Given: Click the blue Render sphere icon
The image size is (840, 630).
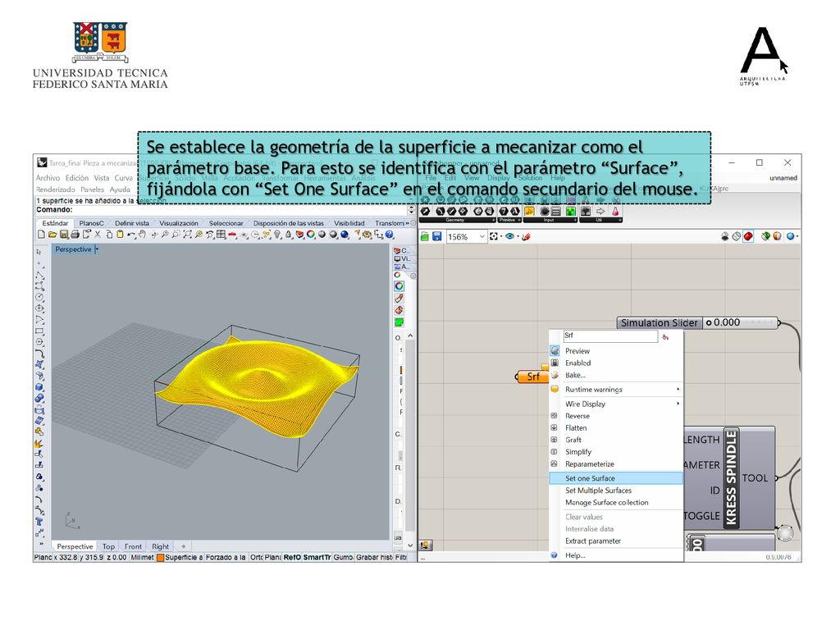Looking at the screenshot, I should click(x=345, y=234).
